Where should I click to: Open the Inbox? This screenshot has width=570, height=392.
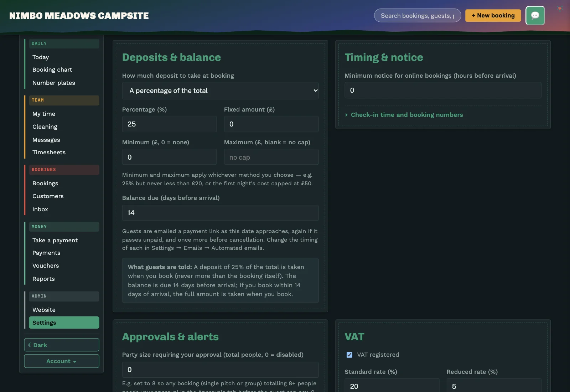[x=64, y=209]
